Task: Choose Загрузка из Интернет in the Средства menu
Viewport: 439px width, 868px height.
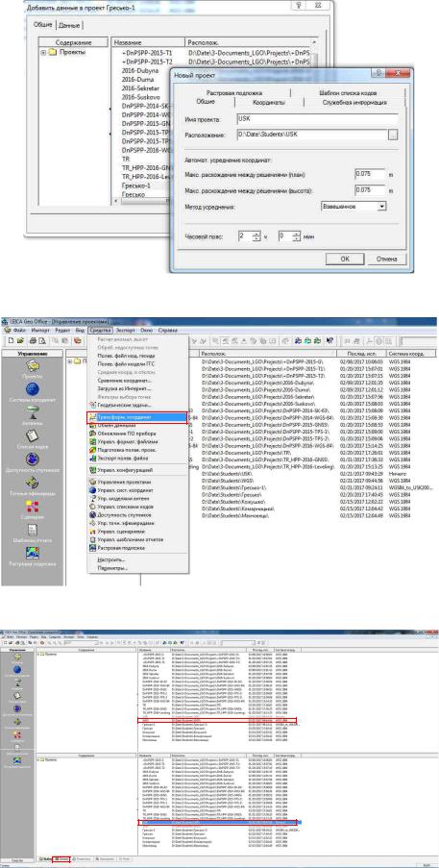Action: point(138,388)
